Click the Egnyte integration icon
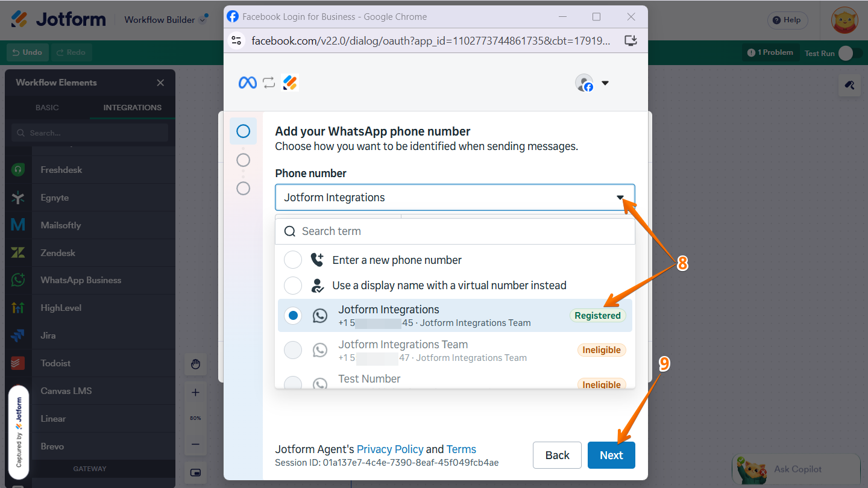Image resolution: width=868 pixels, height=488 pixels. tap(18, 198)
